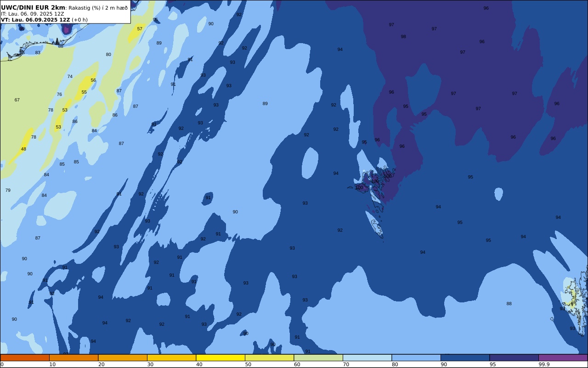Click the legend tick label '10'
588x368 pixels.
[x=52, y=364]
